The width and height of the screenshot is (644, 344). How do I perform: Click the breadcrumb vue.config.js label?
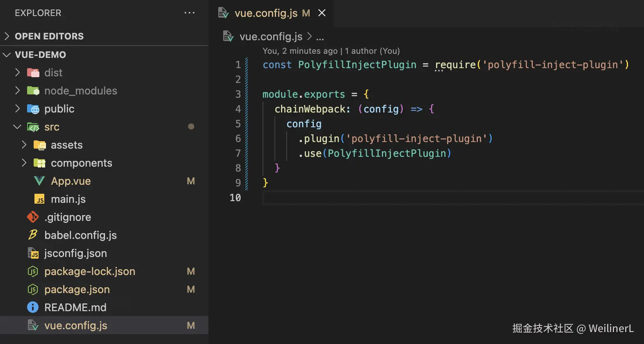(271, 37)
